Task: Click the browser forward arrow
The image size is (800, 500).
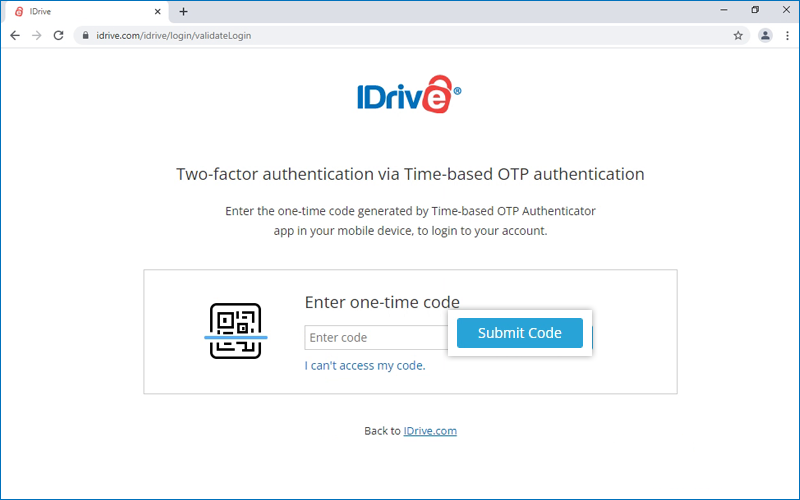Action: pos(37,35)
